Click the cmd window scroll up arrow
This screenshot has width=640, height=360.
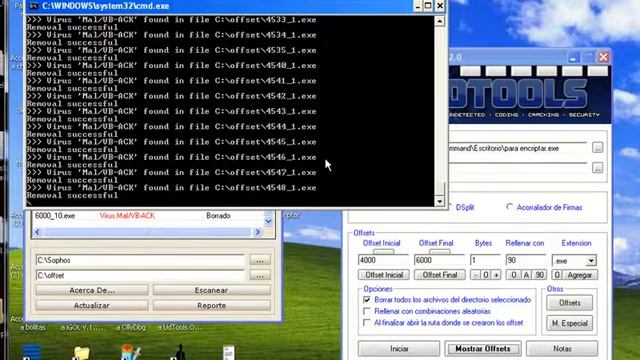point(440,21)
